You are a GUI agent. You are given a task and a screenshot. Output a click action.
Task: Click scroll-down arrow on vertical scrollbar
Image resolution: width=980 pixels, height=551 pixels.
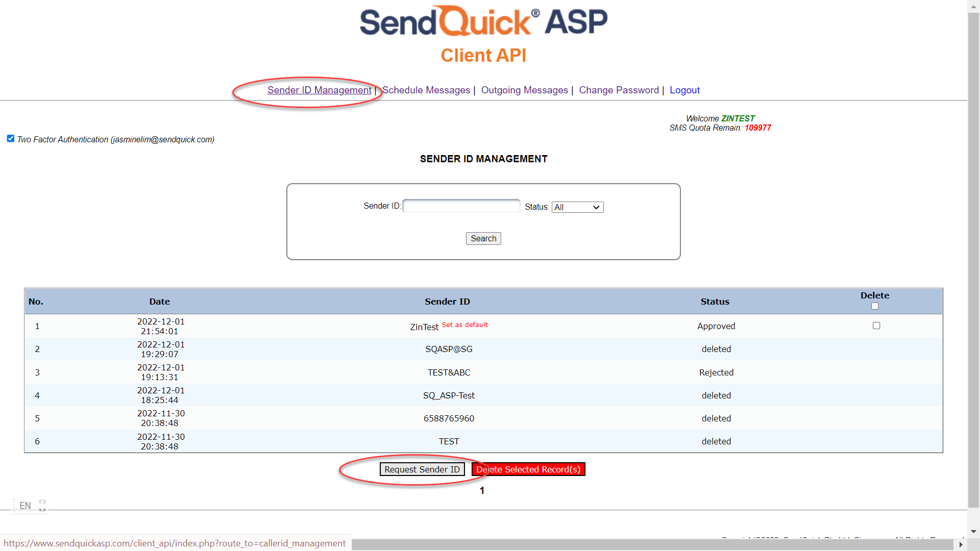coord(973,532)
